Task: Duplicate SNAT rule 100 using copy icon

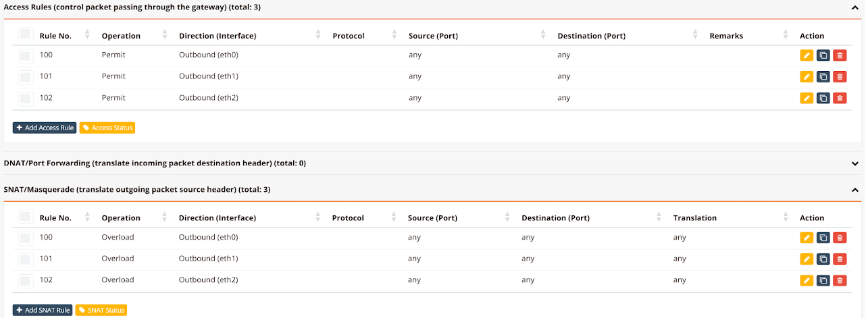Action: pyautogui.click(x=823, y=238)
